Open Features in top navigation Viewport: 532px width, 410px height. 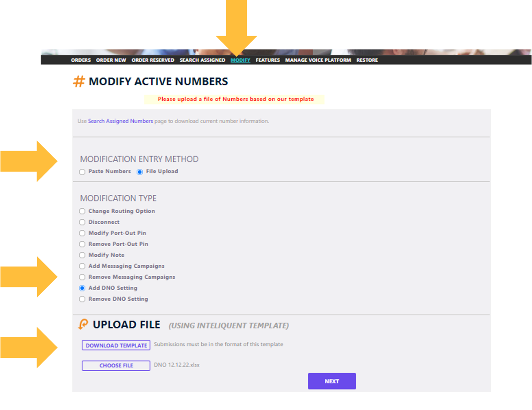click(x=268, y=60)
